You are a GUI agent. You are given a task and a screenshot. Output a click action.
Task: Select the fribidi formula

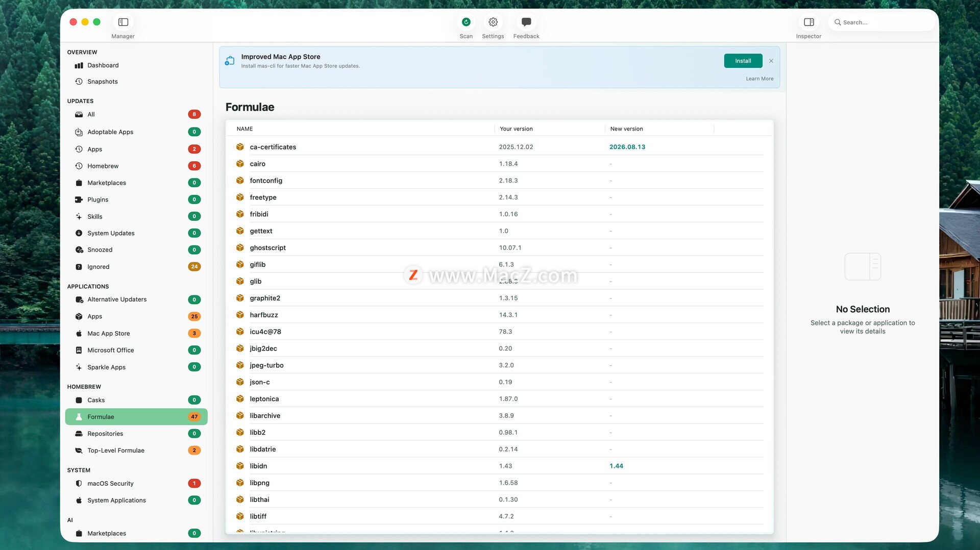pyautogui.click(x=500, y=214)
